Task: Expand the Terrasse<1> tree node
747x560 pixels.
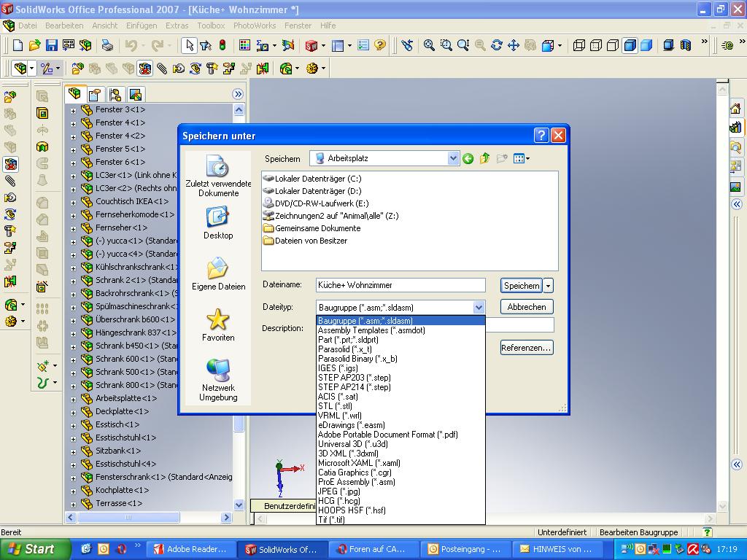Action: pos(73,504)
